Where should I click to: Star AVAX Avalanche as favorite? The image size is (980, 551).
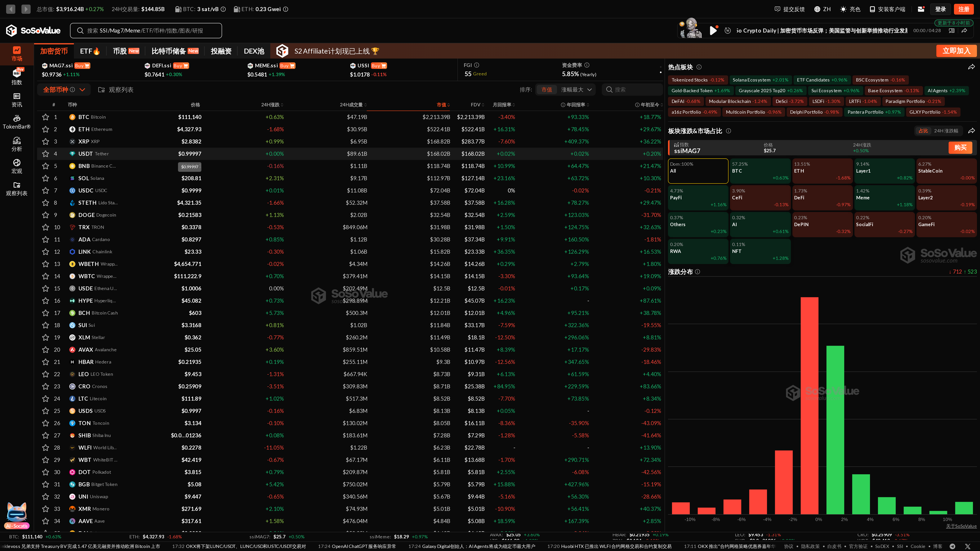(x=45, y=350)
